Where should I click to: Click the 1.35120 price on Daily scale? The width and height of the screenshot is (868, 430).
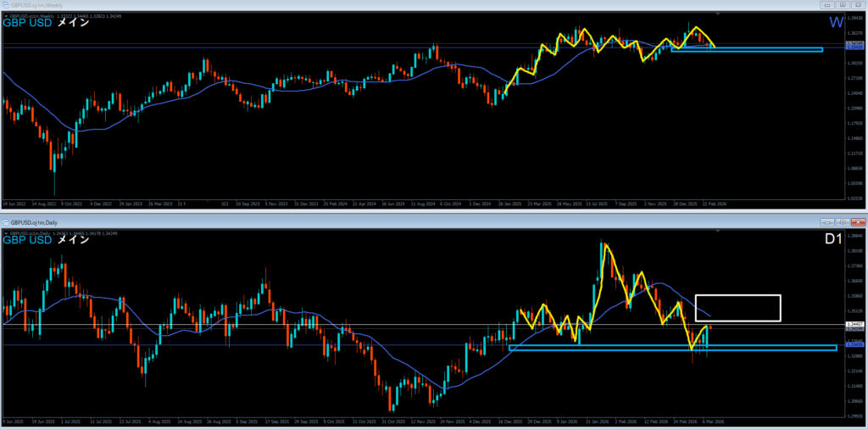tap(855, 311)
